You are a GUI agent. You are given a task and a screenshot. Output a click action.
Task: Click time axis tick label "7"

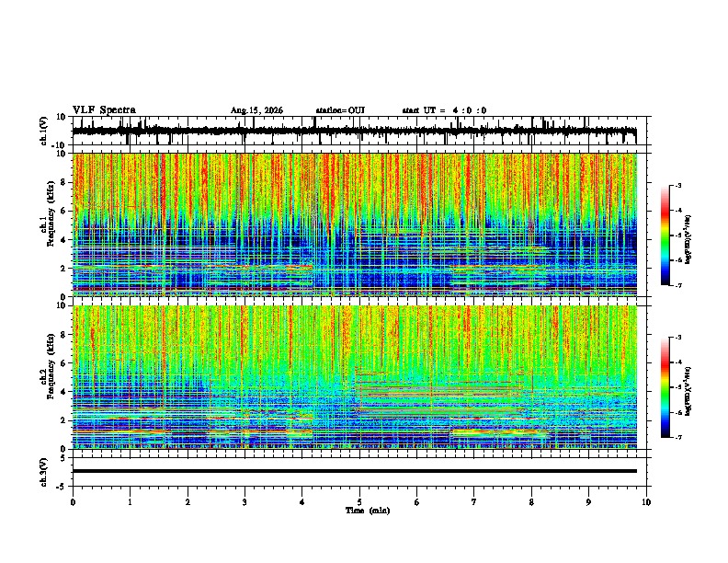474,502
